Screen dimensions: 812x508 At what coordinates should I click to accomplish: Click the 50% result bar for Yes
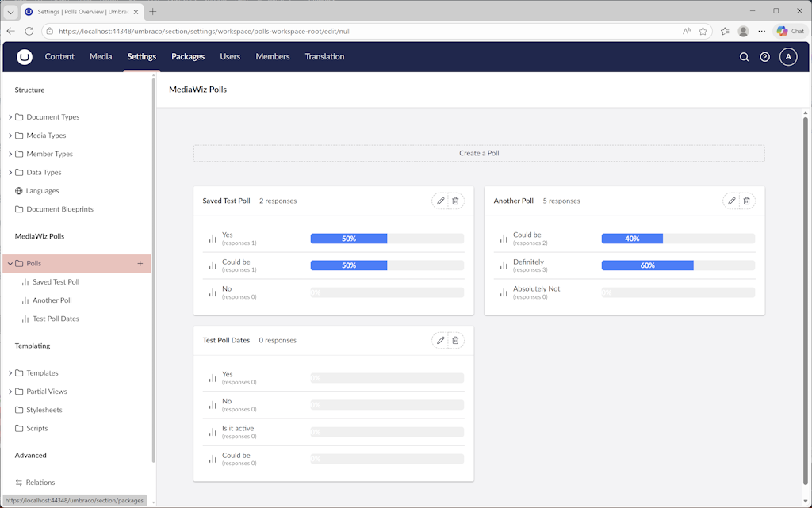click(x=348, y=238)
